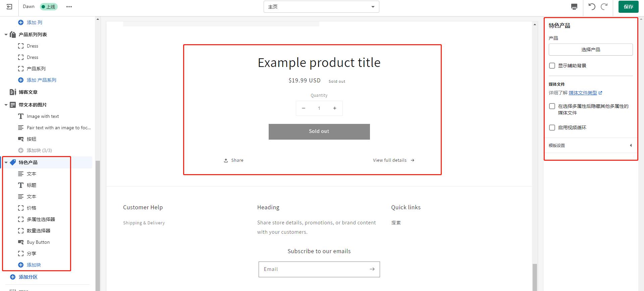Click the plus icon to add section
This screenshot has width=644, height=291.
(13, 277)
